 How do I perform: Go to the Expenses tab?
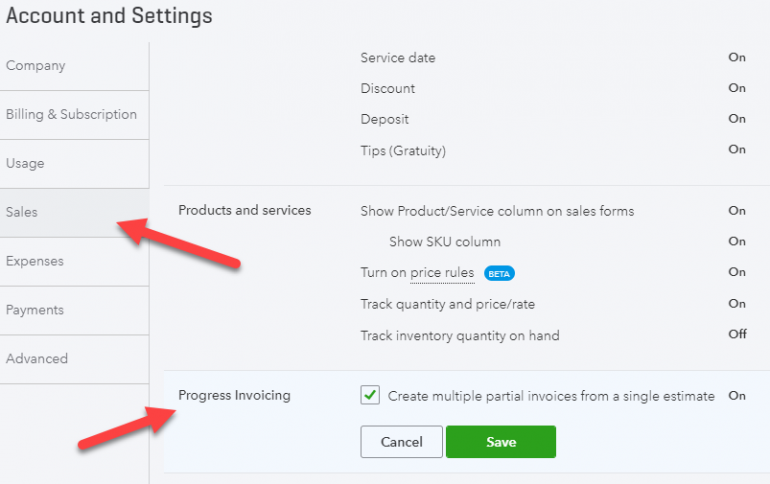click(35, 262)
